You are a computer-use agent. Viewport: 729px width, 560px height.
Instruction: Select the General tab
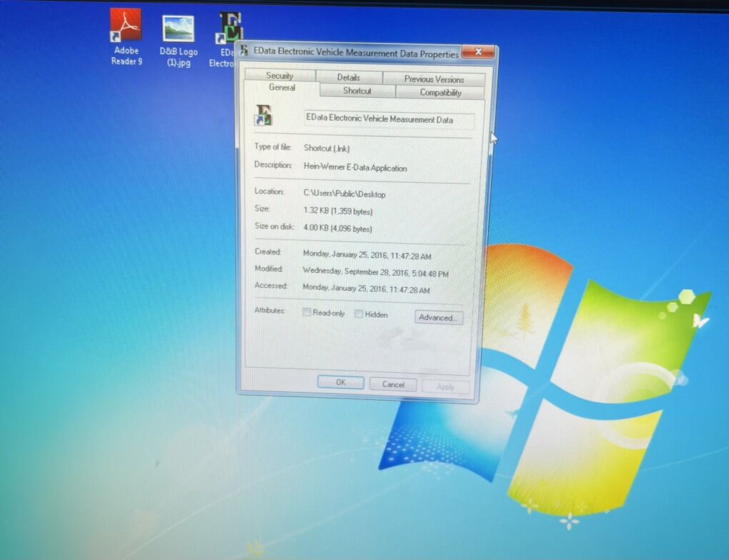(282, 88)
